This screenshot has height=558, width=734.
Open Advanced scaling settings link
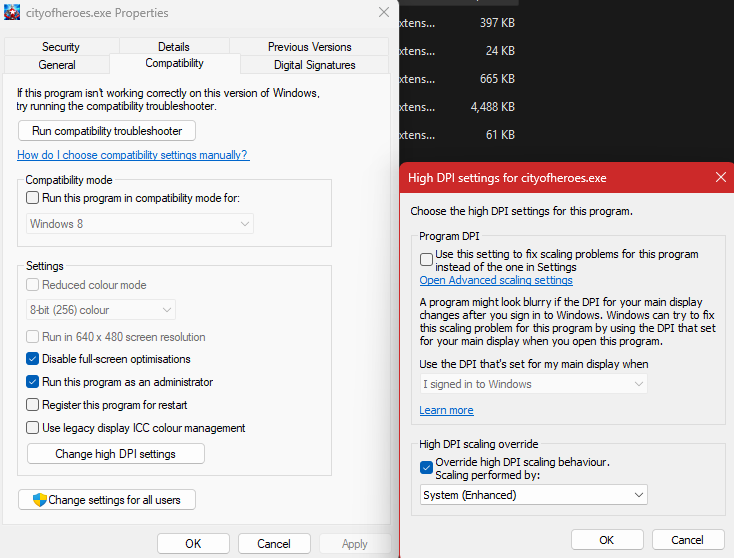tap(496, 281)
